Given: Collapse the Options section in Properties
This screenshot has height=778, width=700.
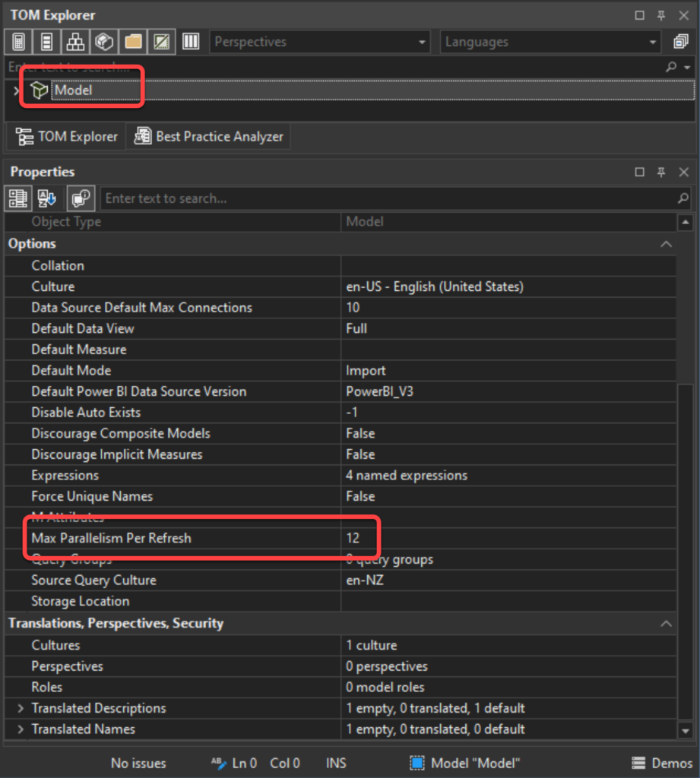Looking at the screenshot, I should click(x=667, y=243).
